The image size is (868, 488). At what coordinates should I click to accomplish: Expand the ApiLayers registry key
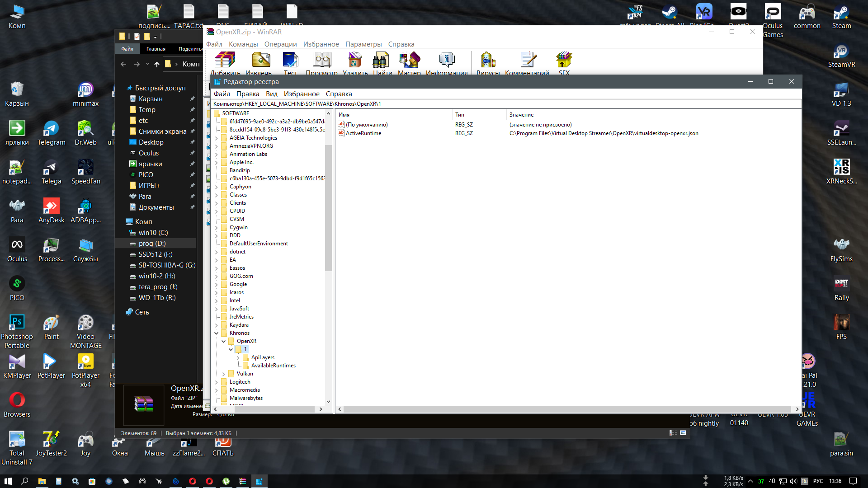pyautogui.click(x=238, y=357)
